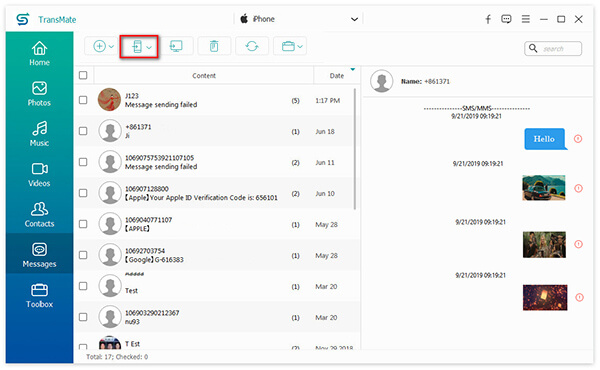Check the +861371 conversation checkbox

83,131
